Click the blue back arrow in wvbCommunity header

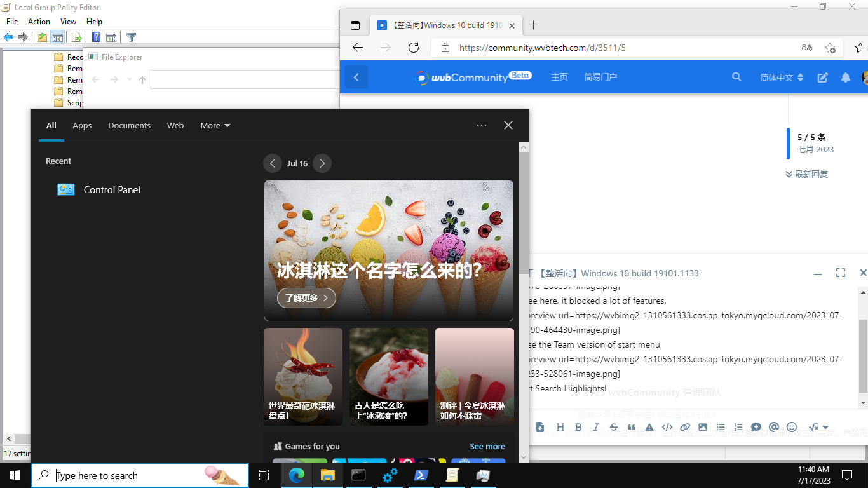click(356, 78)
